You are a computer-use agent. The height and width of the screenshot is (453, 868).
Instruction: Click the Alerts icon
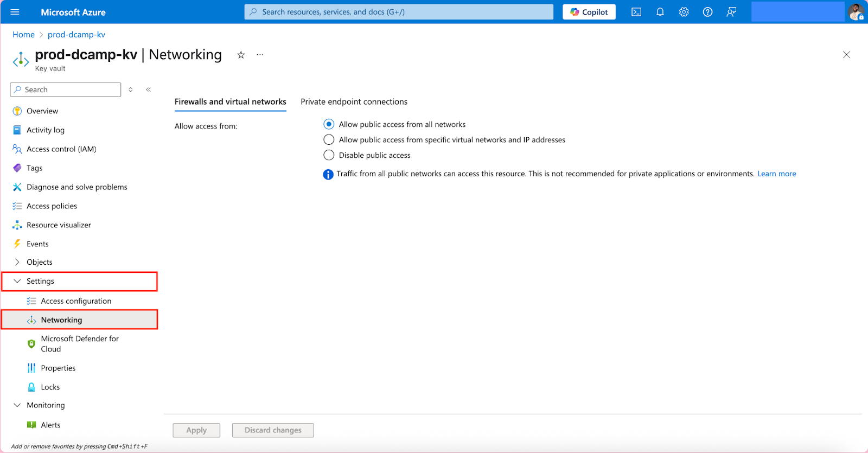31,425
